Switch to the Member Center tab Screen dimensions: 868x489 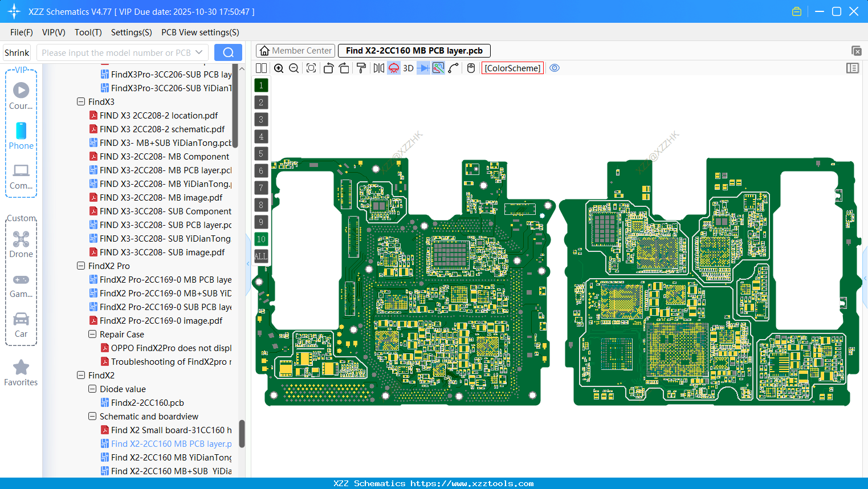(295, 50)
